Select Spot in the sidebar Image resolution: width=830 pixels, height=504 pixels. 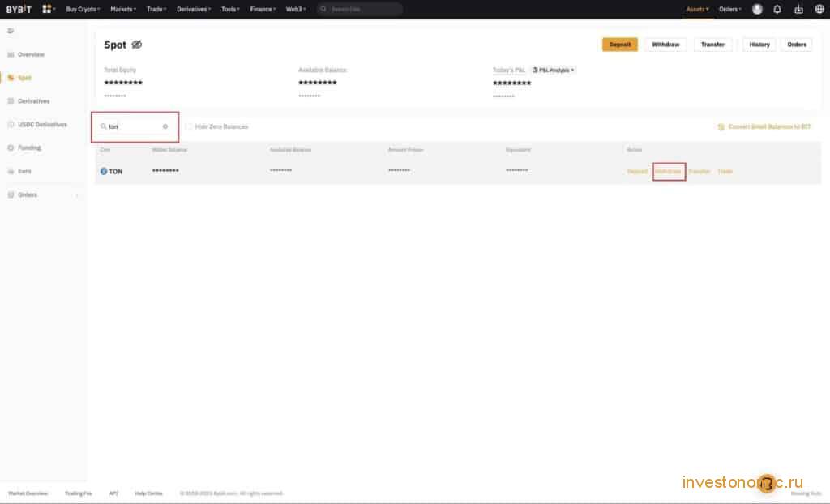(24, 78)
